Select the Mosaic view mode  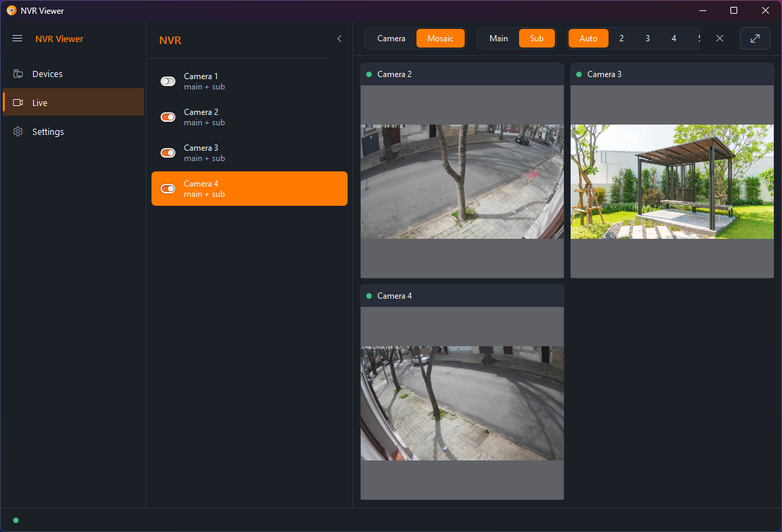click(x=441, y=39)
